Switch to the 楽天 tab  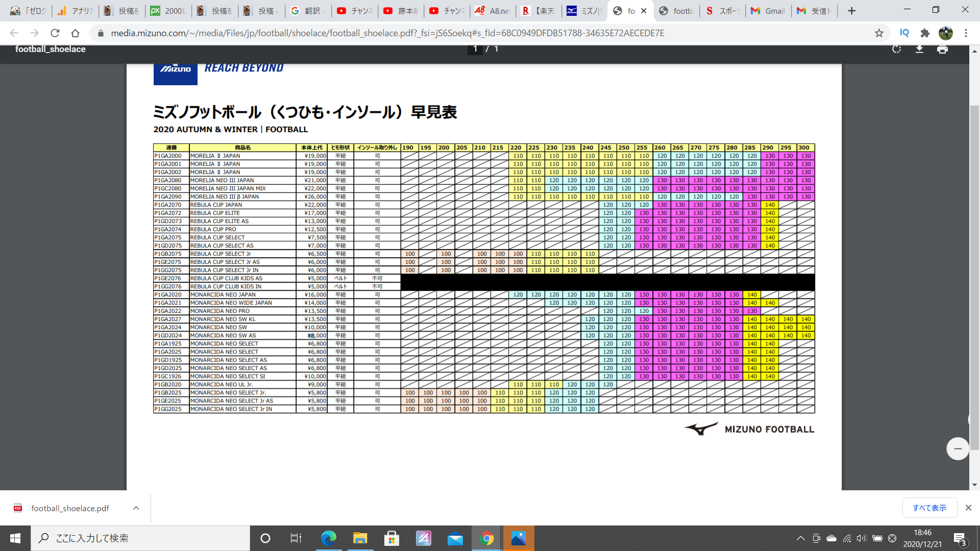(x=538, y=11)
